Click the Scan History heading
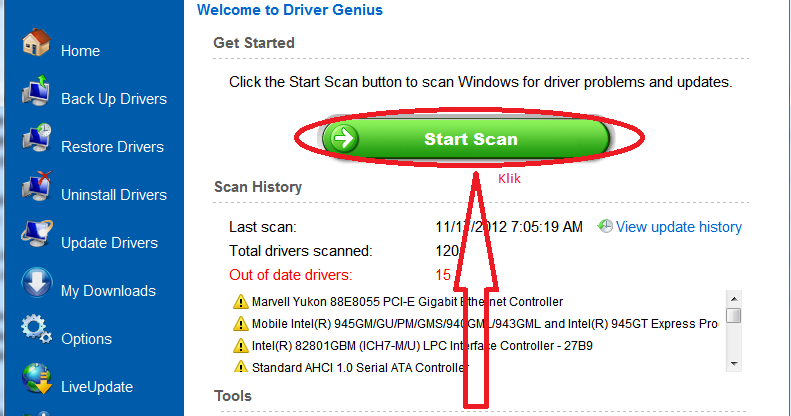791x416 pixels. tap(258, 187)
